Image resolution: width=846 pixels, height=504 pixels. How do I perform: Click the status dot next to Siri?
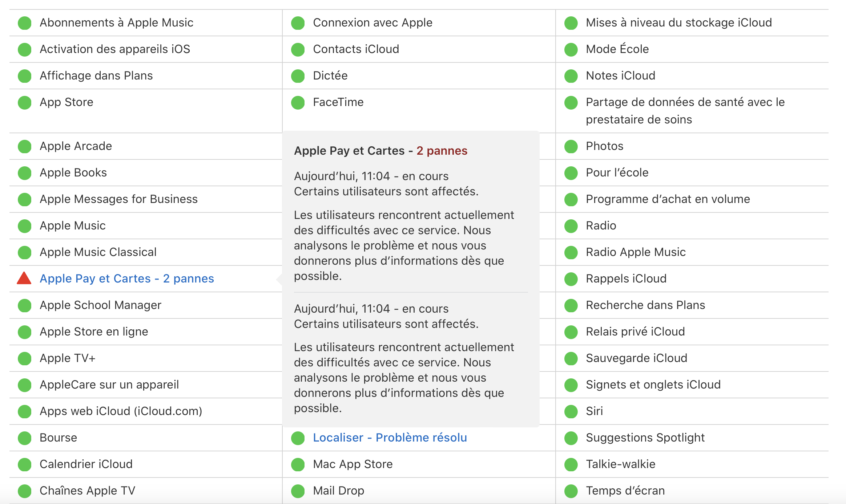pos(571,411)
